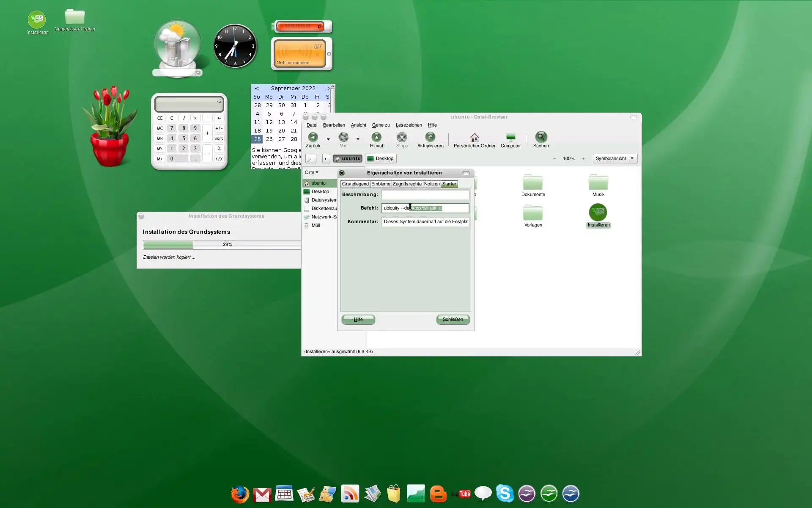Click the Aktualisieren reload icon
This screenshot has width=812, height=508.
click(430, 137)
